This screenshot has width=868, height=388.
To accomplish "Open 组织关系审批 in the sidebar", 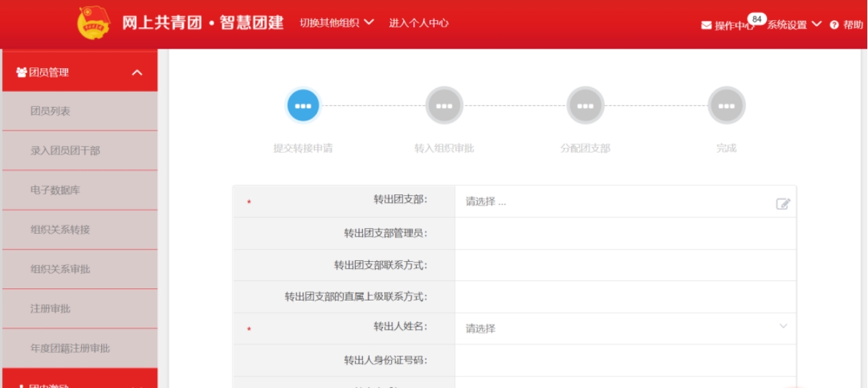I will point(60,269).
